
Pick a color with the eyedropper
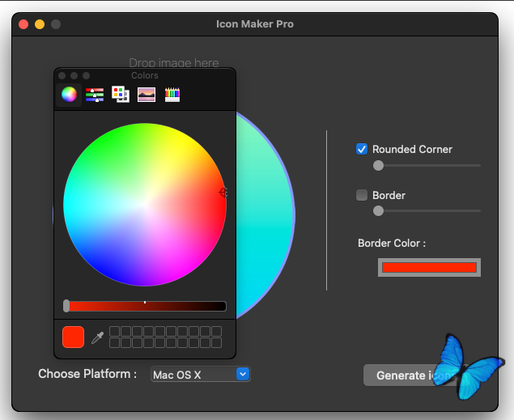point(97,337)
